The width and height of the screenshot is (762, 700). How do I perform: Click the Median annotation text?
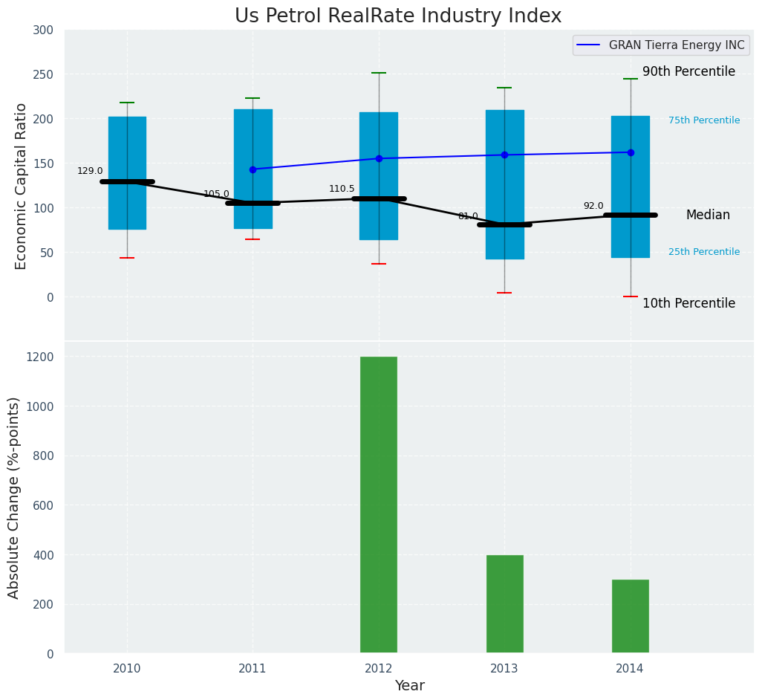pyautogui.click(x=708, y=215)
